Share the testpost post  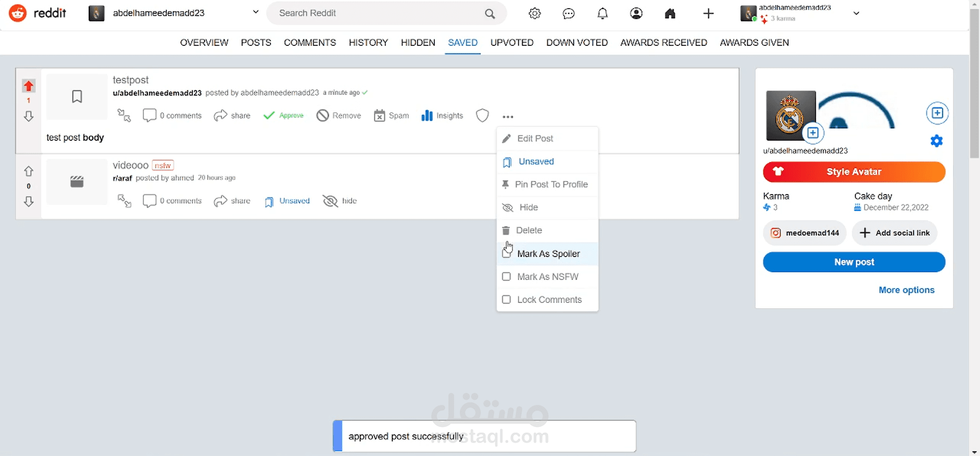point(232,115)
